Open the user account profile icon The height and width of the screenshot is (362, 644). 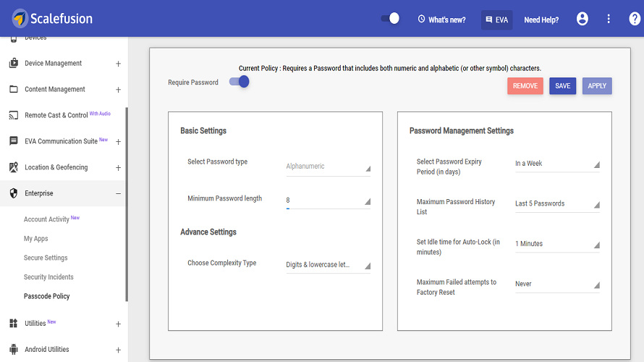point(582,19)
